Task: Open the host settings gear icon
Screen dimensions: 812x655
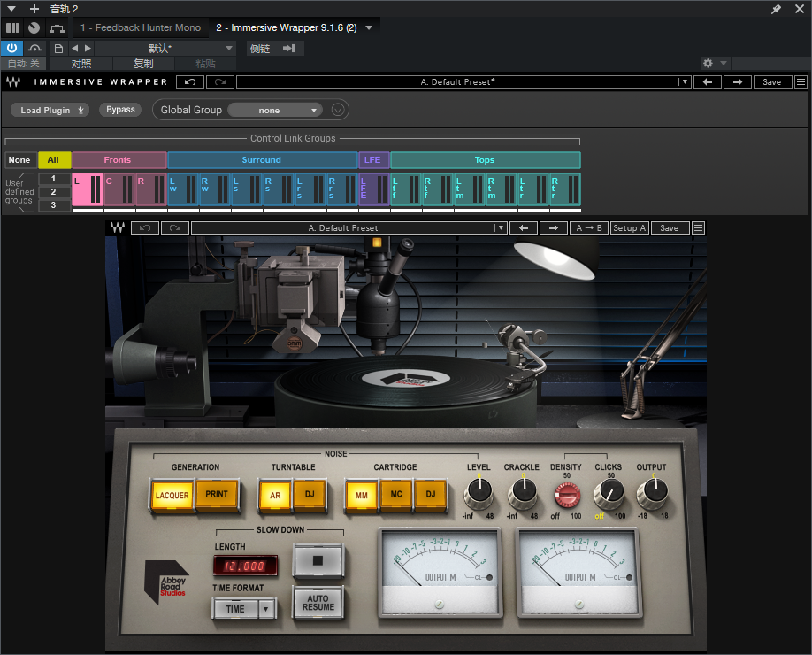Action: point(708,63)
